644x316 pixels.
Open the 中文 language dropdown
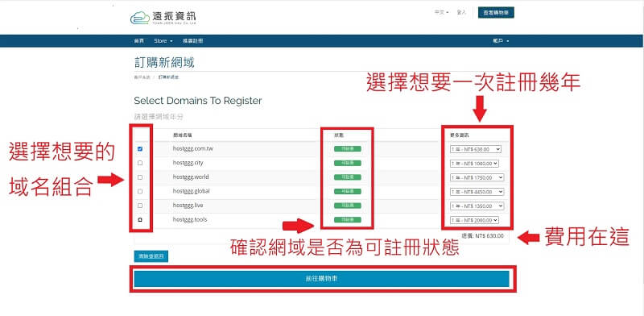(x=441, y=12)
